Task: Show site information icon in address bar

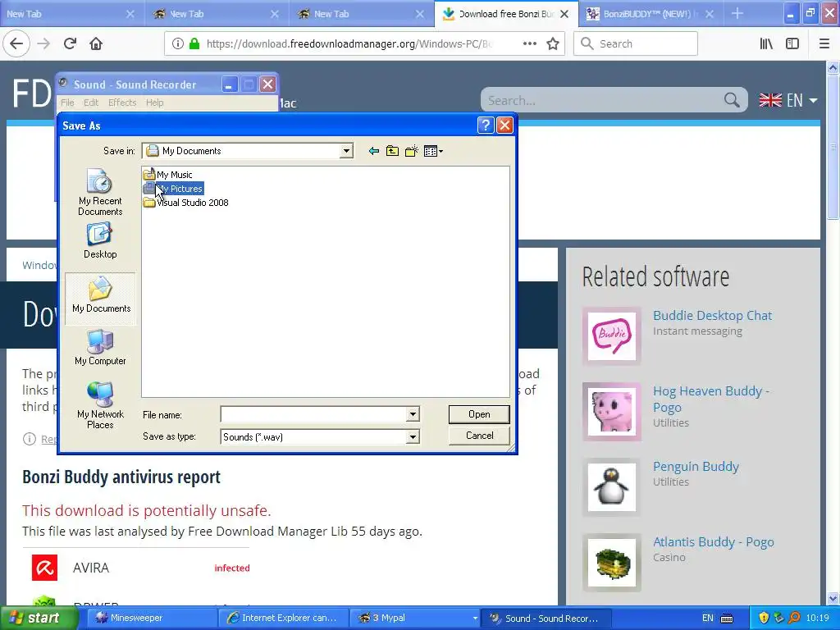Action: (x=178, y=44)
